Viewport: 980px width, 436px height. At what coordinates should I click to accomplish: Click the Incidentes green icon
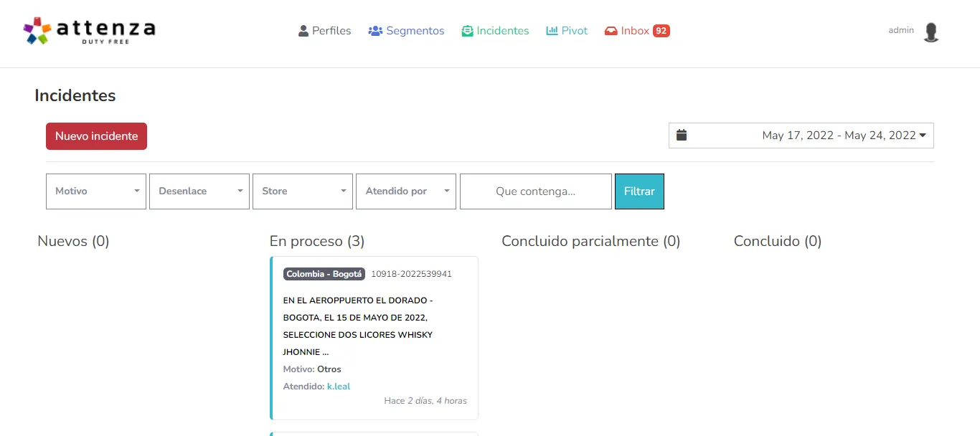pyautogui.click(x=468, y=31)
